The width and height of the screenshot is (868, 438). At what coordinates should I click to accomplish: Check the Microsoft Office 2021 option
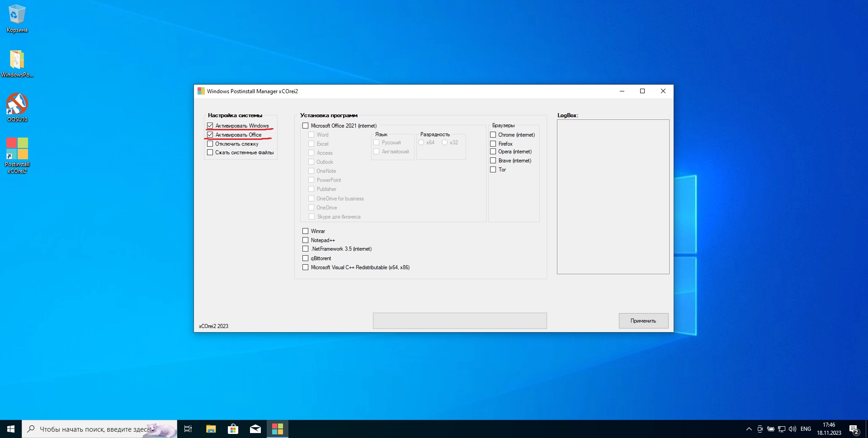(306, 126)
